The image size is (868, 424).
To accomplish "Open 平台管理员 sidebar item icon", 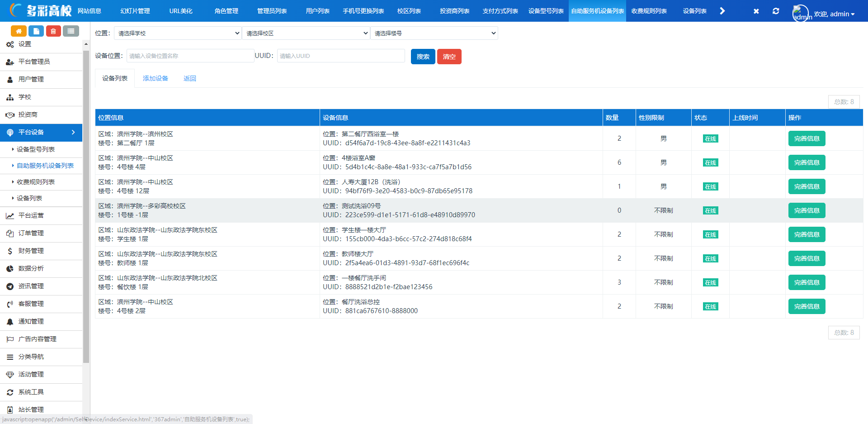I will pos(10,62).
